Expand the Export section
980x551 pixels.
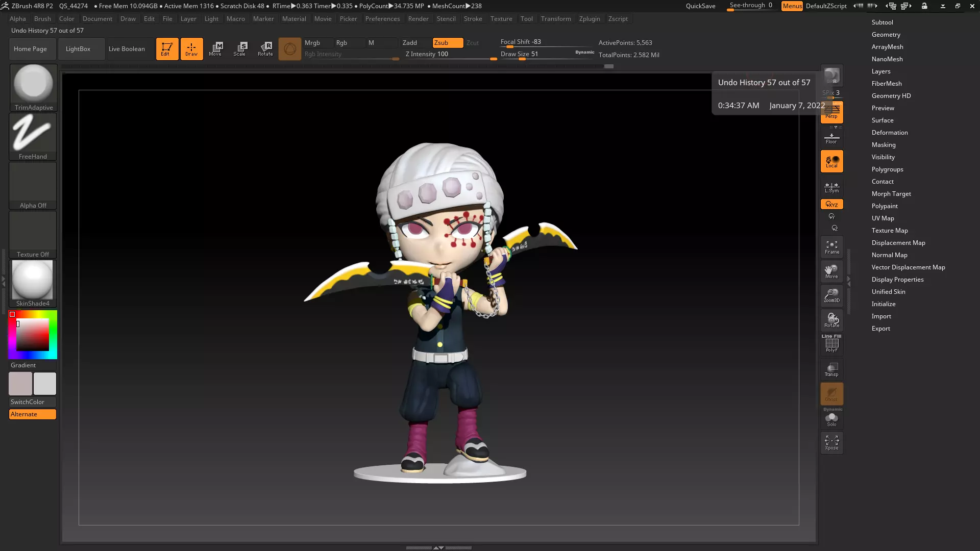click(880, 329)
